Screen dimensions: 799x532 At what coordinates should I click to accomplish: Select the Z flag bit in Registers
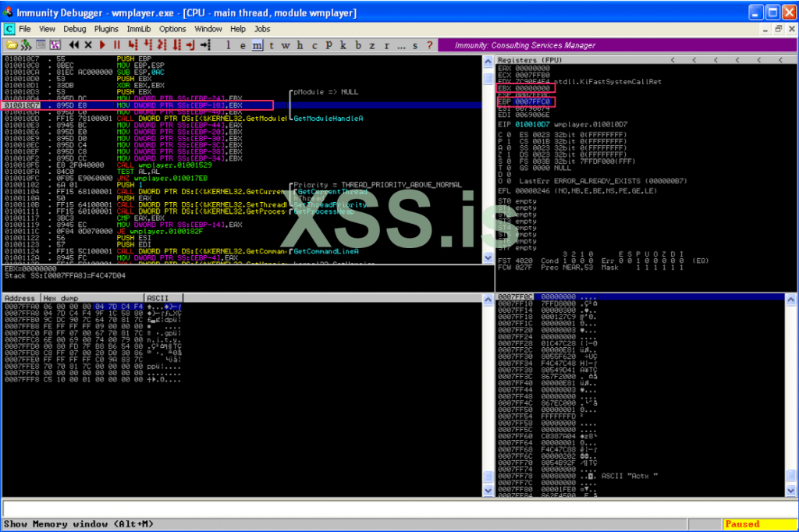[x=499, y=155]
